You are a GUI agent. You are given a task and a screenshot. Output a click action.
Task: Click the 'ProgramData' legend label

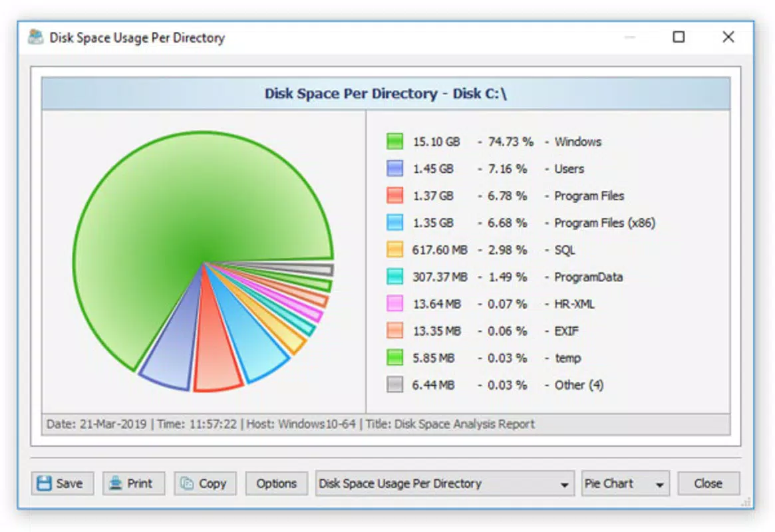coord(588,277)
